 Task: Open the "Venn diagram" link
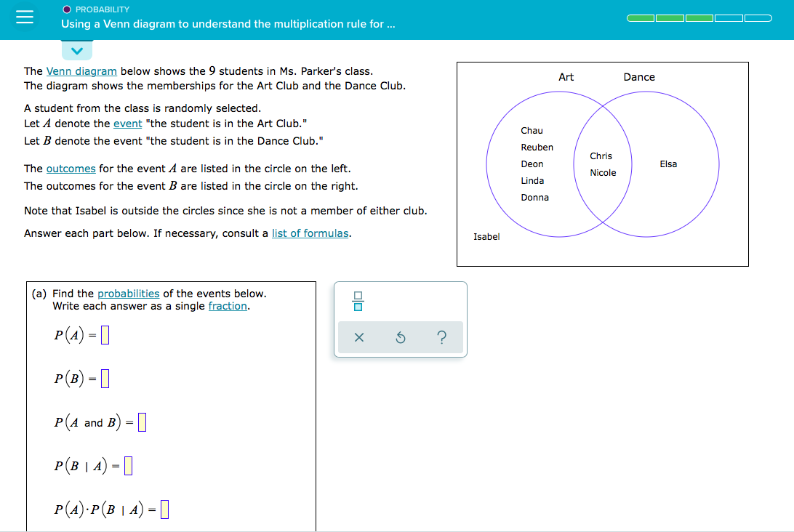pos(82,70)
